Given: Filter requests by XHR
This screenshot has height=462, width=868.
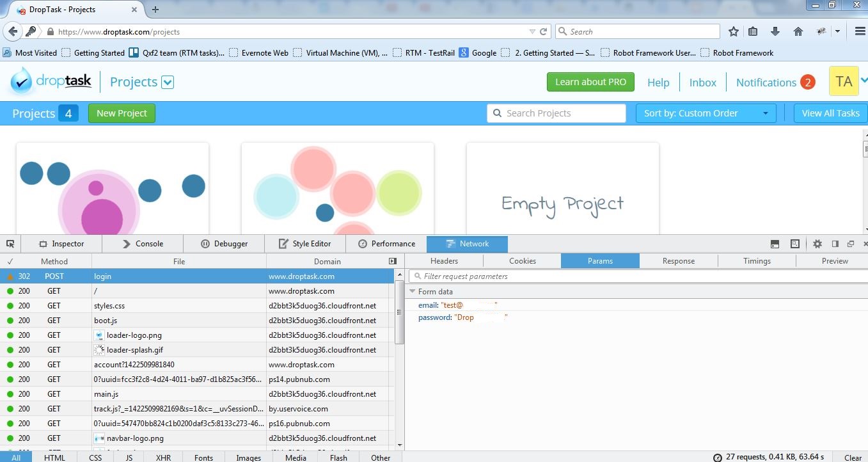Looking at the screenshot, I should click(x=163, y=458).
